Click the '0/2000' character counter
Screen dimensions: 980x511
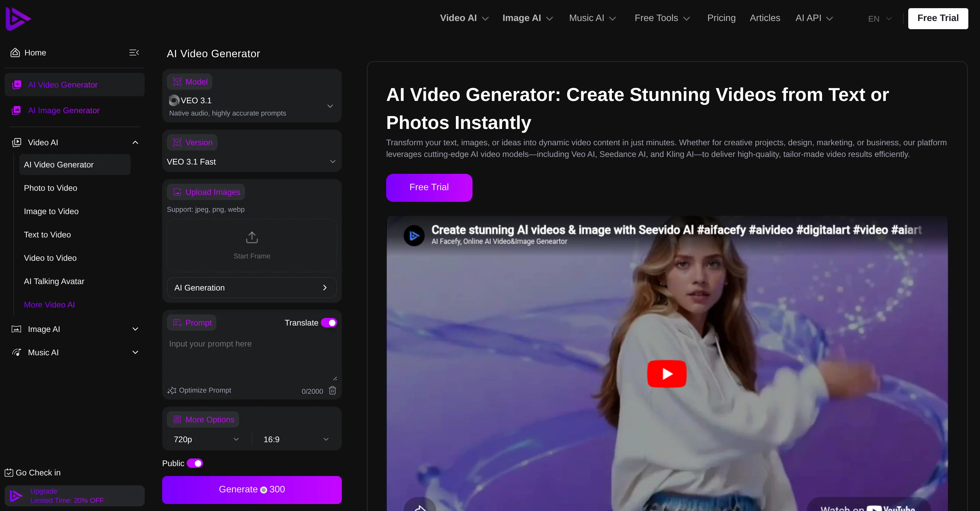coord(312,391)
